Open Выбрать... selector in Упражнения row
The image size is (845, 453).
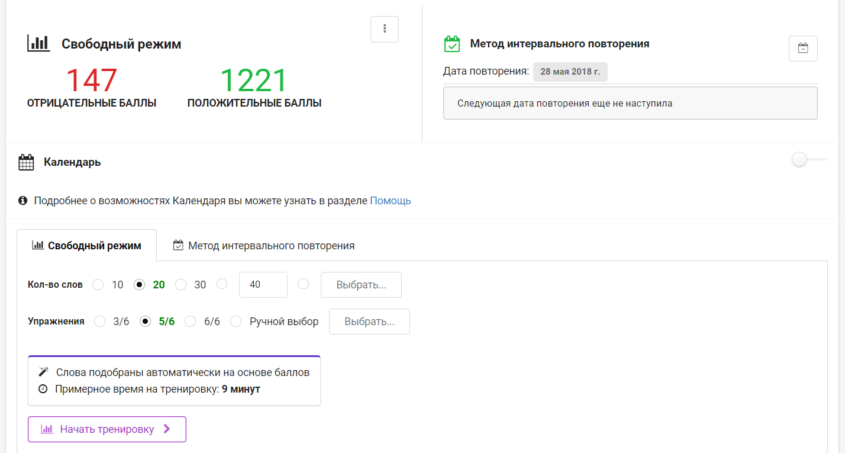(x=369, y=322)
